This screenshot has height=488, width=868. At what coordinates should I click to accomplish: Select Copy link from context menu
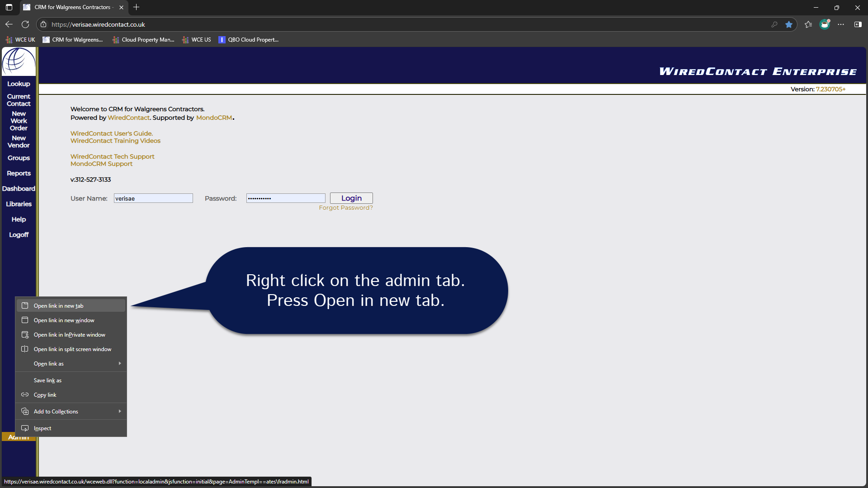coord(45,395)
